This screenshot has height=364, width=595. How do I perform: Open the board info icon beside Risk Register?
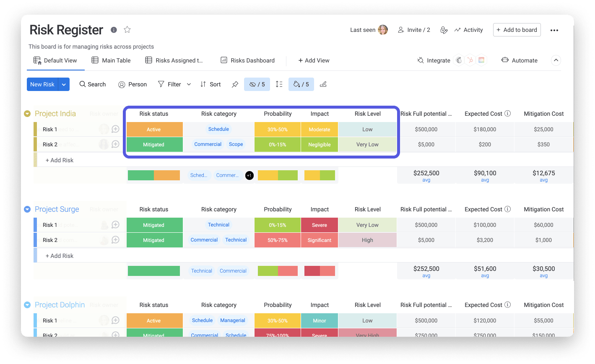point(114,30)
